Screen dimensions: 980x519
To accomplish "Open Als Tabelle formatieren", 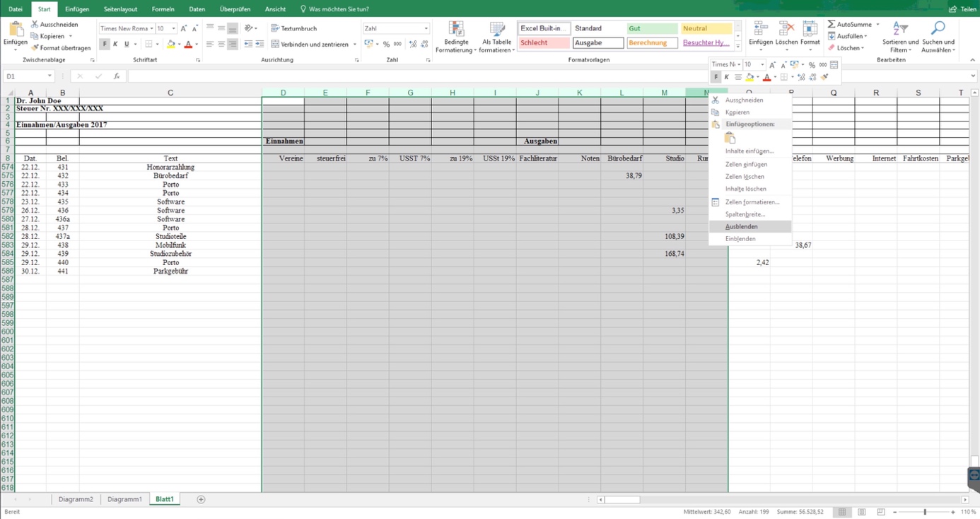I will tap(497, 37).
